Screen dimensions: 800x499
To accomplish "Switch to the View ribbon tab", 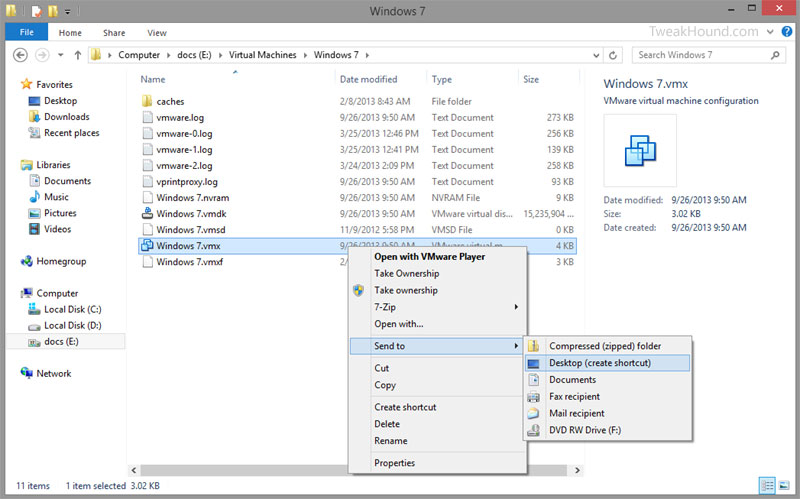I will [157, 33].
